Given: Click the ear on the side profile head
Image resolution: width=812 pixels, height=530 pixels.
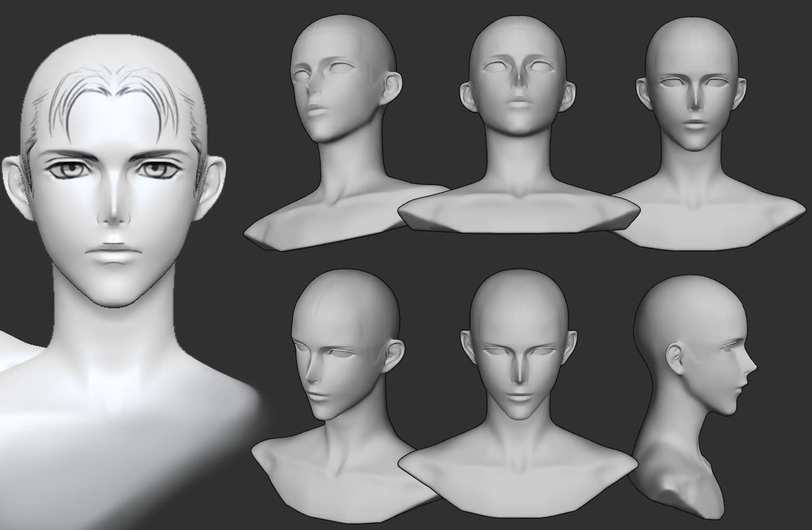Looking at the screenshot, I should pos(674,358).
